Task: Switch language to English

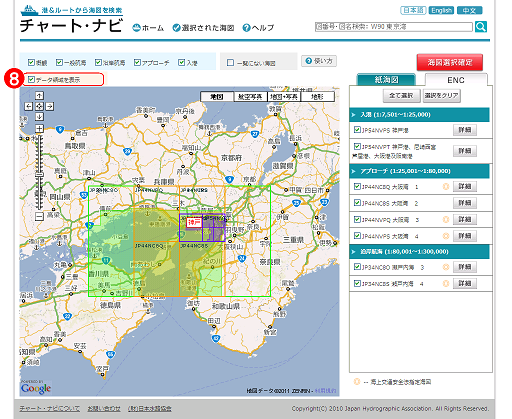Action: [x=441, y=10]
